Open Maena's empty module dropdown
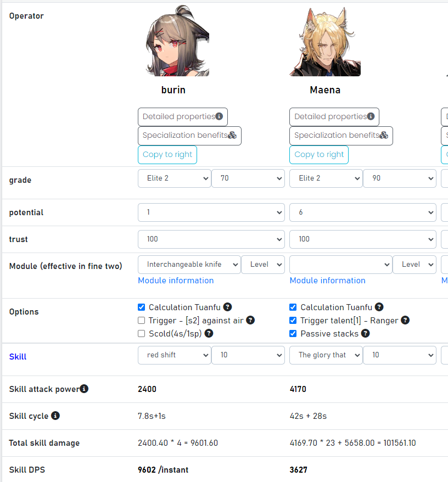448x482 pixels. tap(341, 265)
